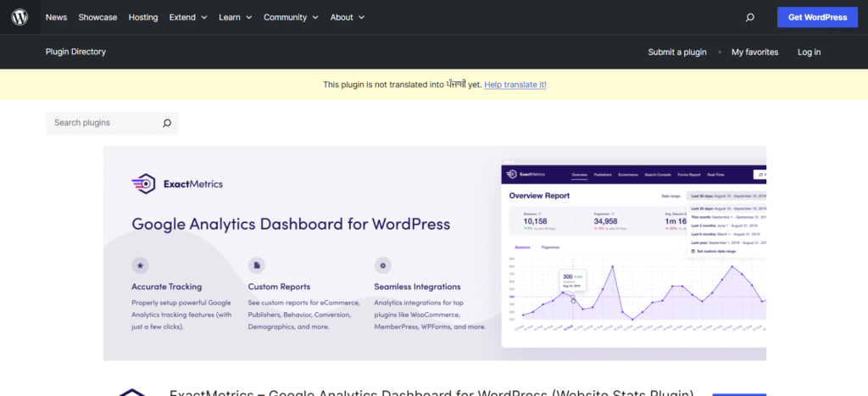Open the Hosting page
868x396 pixels.
(x=143, y=17)
